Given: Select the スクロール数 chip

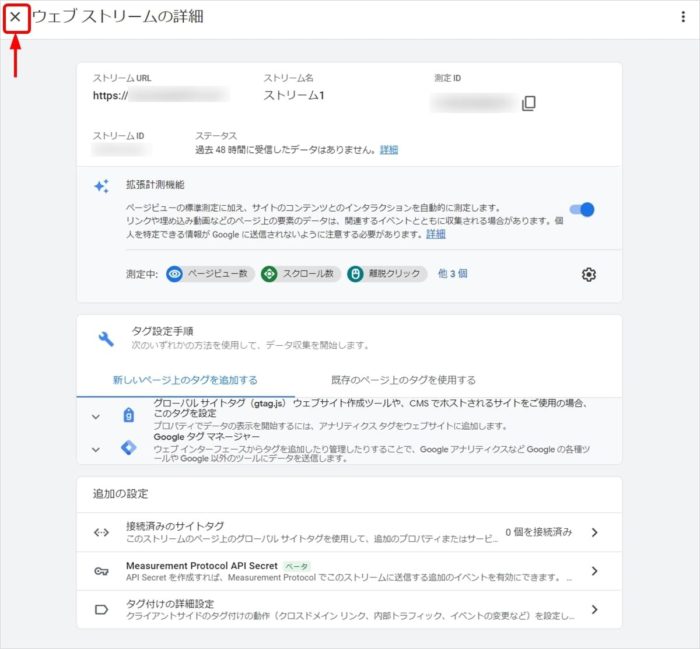Looking at the screenshot, I should pyautogui.click(x=301, y=274).
